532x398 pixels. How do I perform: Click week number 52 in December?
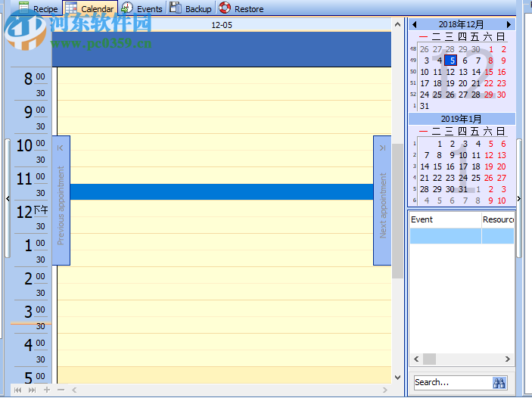pos(413,95)
